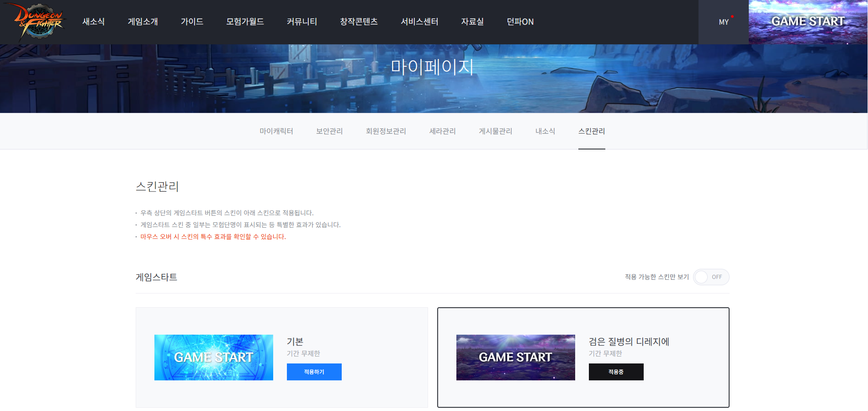868x411 pixels.
Task: Toggle the 적용 가능한 스킨만 보기 switch
Action: click(711, 277)
